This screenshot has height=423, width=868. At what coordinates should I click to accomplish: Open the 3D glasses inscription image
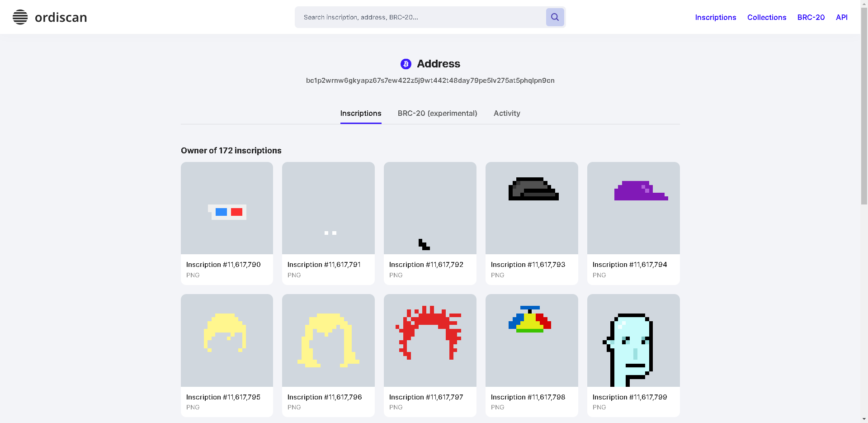pos(227,208)
